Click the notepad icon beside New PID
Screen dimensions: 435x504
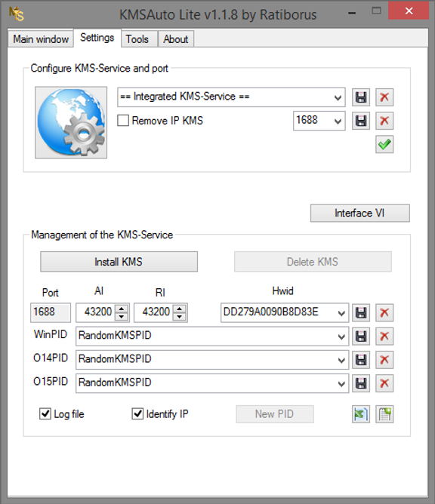click(x=384, y=414)
